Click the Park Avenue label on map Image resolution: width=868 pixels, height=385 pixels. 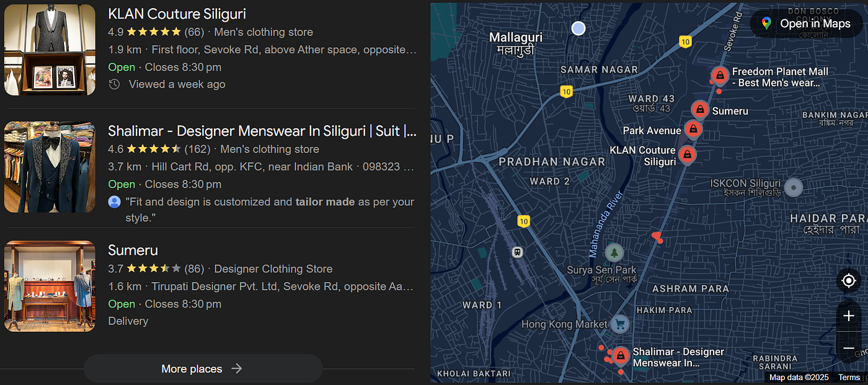pyautogui.click(x=652, y=131)
